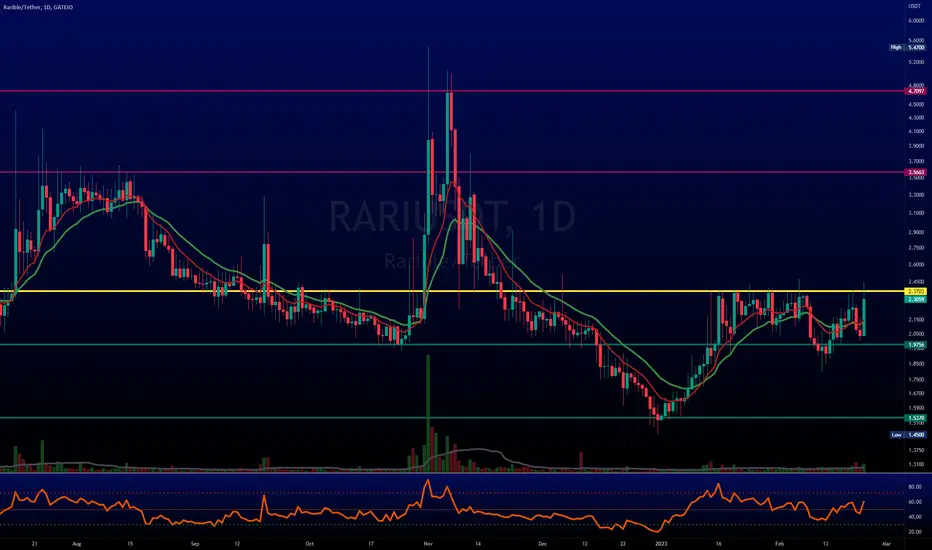Click the 3.5663 resistance price tag
This screenshot has height=550, width=932.
pos(915,172)
